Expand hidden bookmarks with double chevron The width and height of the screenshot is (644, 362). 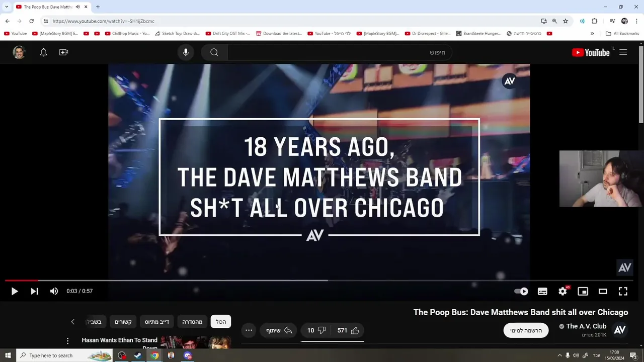pos(592,34)
